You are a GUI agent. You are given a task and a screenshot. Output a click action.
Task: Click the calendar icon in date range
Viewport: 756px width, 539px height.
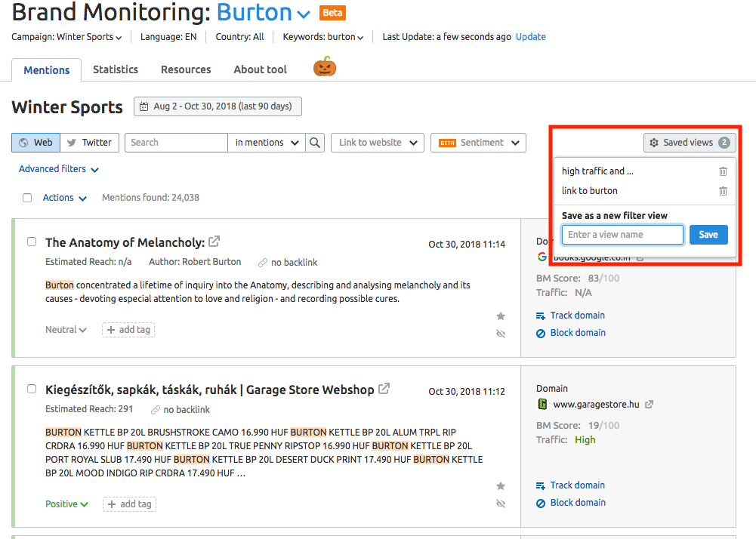[143, 106]
